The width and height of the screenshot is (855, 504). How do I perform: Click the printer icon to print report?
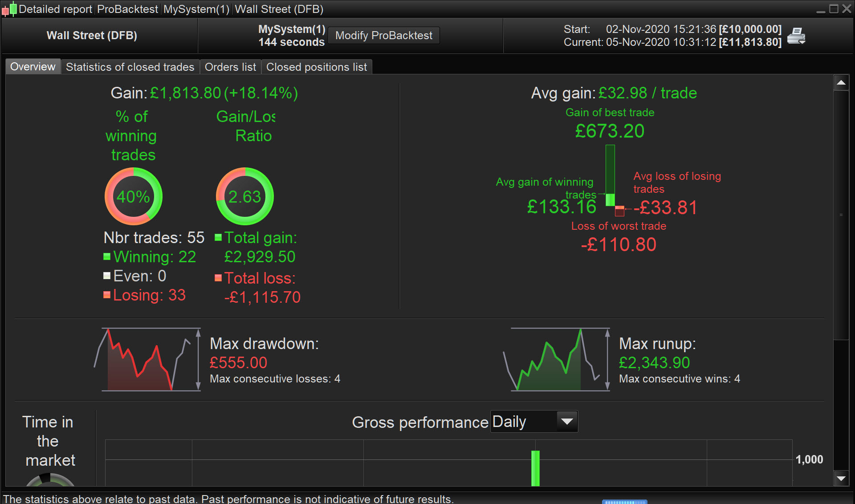click(796, 36)
